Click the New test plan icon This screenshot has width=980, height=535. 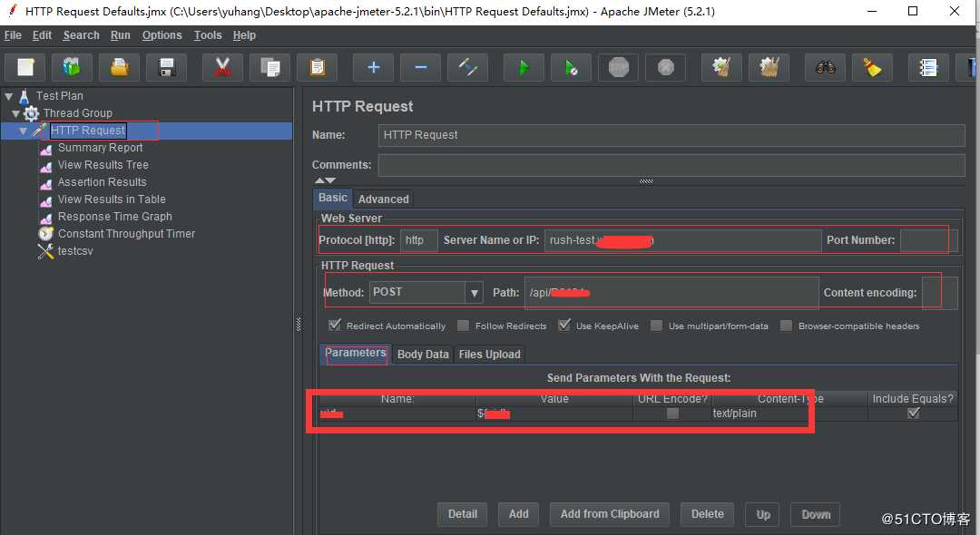click(x=25, y=67)
